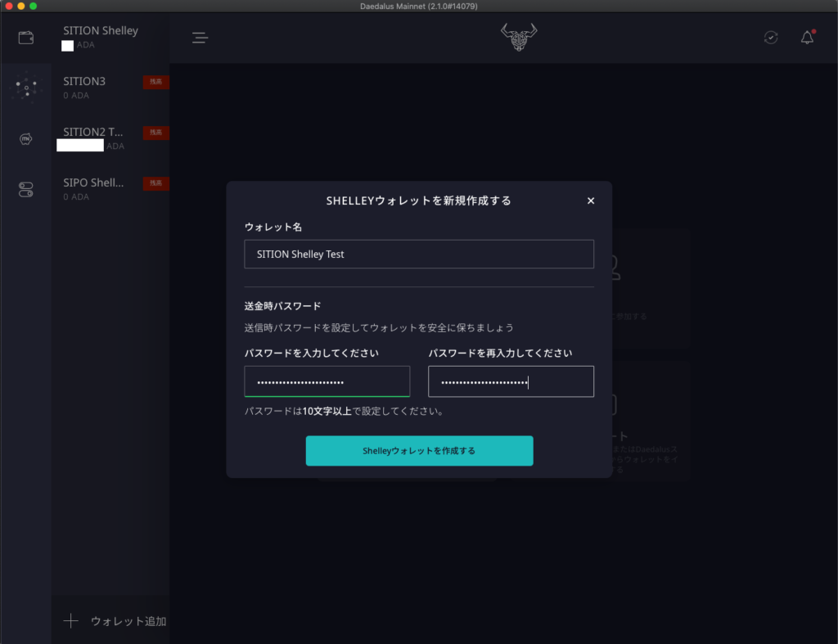Screen dimensions: 838x644
Task: Click the Daedalus bull logo
Action: 519,37
